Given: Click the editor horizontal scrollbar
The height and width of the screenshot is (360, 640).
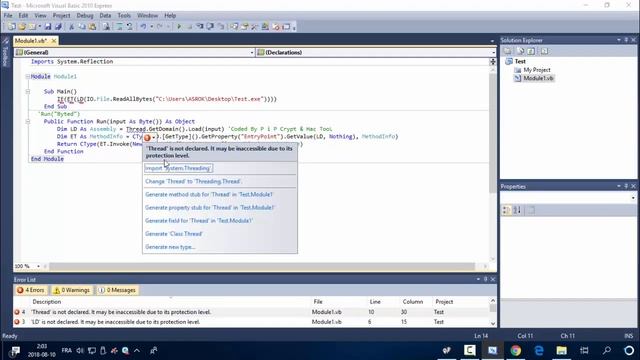Looking at the screenshot, I should (x=262, y=267).
